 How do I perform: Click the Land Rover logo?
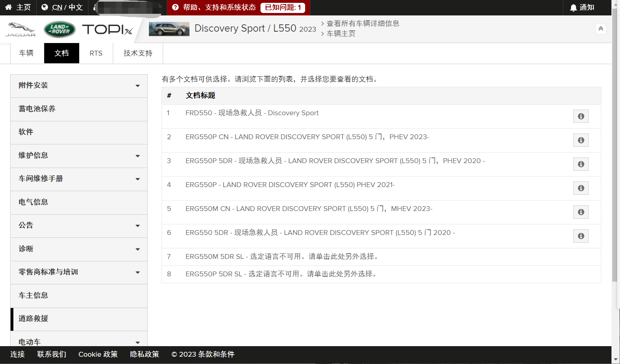(x=60, y=29)
